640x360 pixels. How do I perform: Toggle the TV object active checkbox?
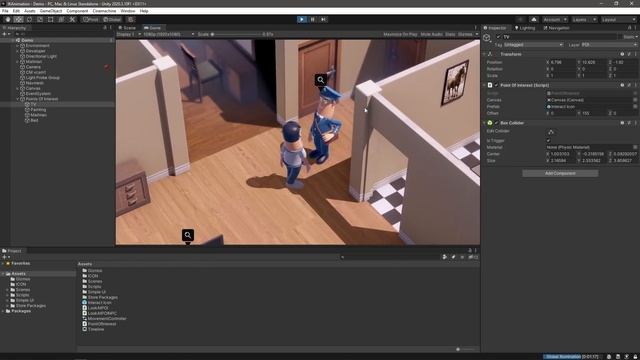(x=498, y=37)
